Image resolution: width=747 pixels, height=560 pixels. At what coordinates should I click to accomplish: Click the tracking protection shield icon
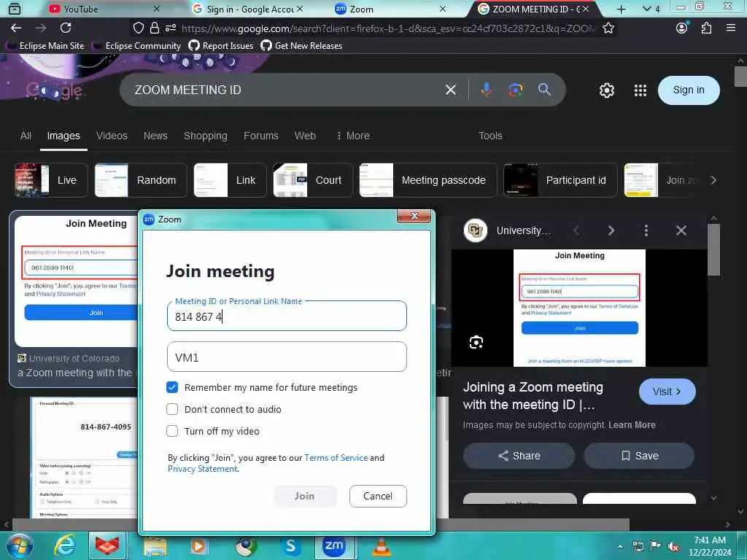pyautogui.click(x=138, y=28)
